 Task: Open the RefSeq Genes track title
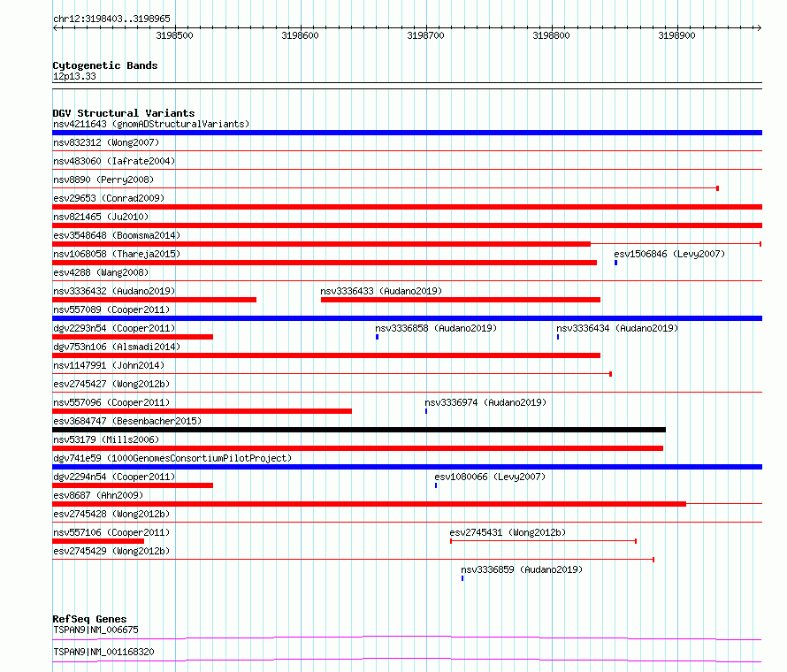[89, 619]
